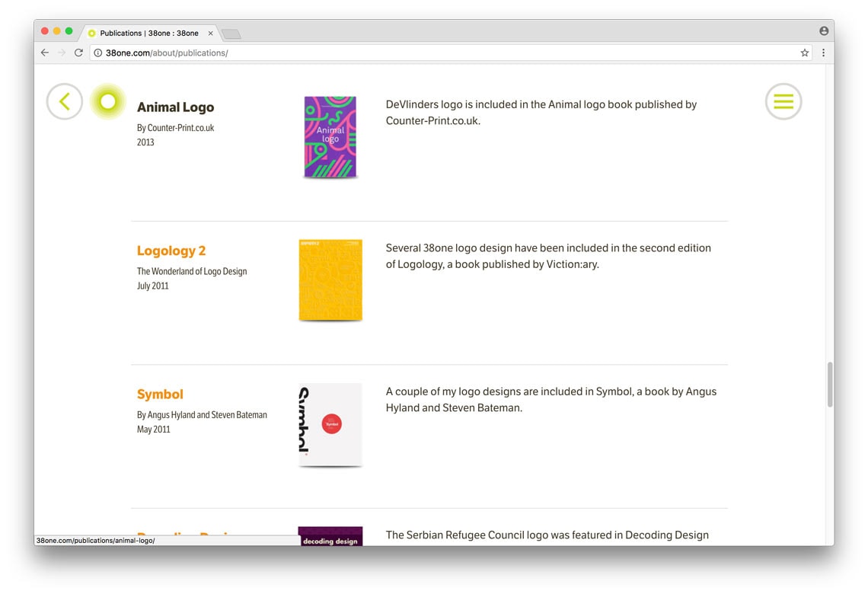Click the decoding design book cover
The width and height of the screenshot is (868, 594).
330,536
